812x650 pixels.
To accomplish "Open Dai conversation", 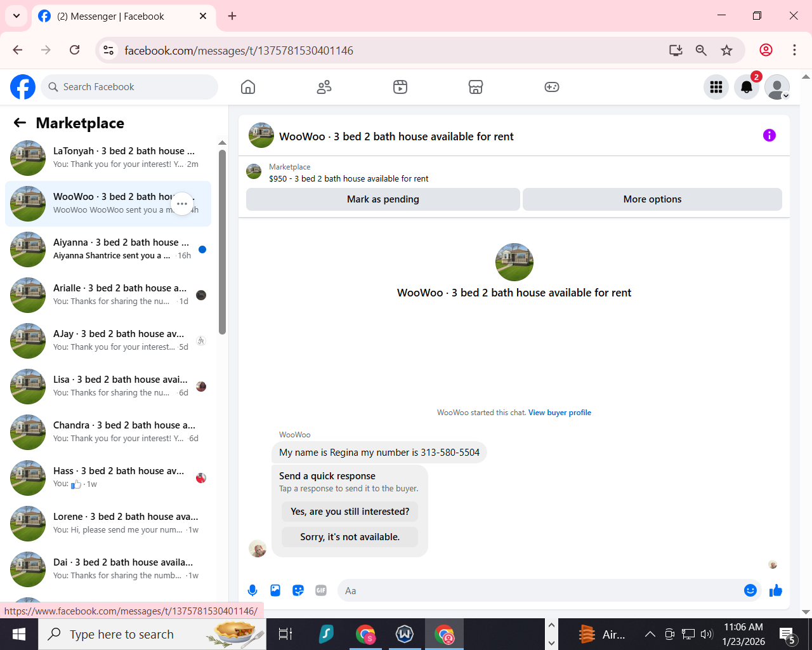I will click(x=108, y=569).
